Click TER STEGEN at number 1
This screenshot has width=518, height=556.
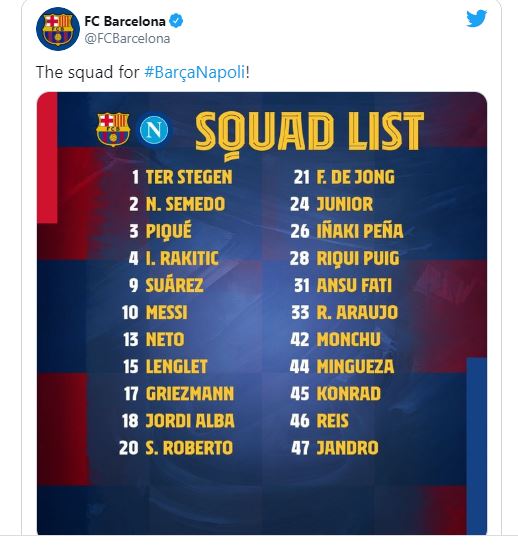189,177
